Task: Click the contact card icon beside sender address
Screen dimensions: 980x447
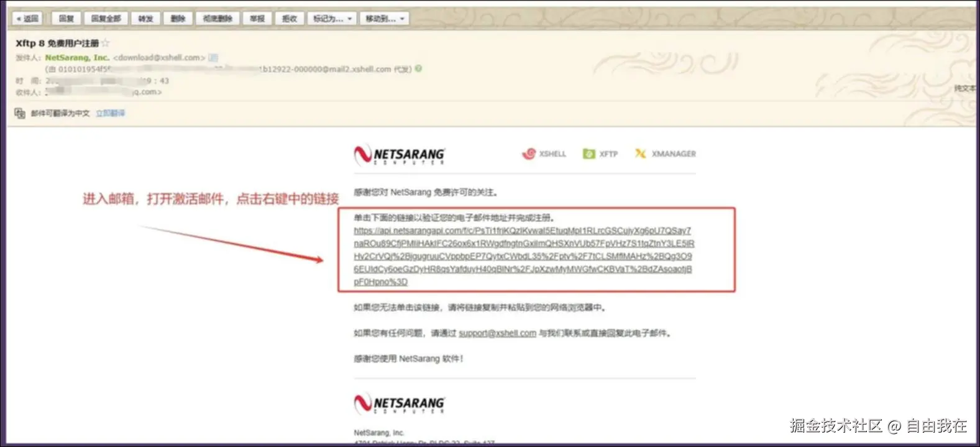Action: click(x=213, y=58)
